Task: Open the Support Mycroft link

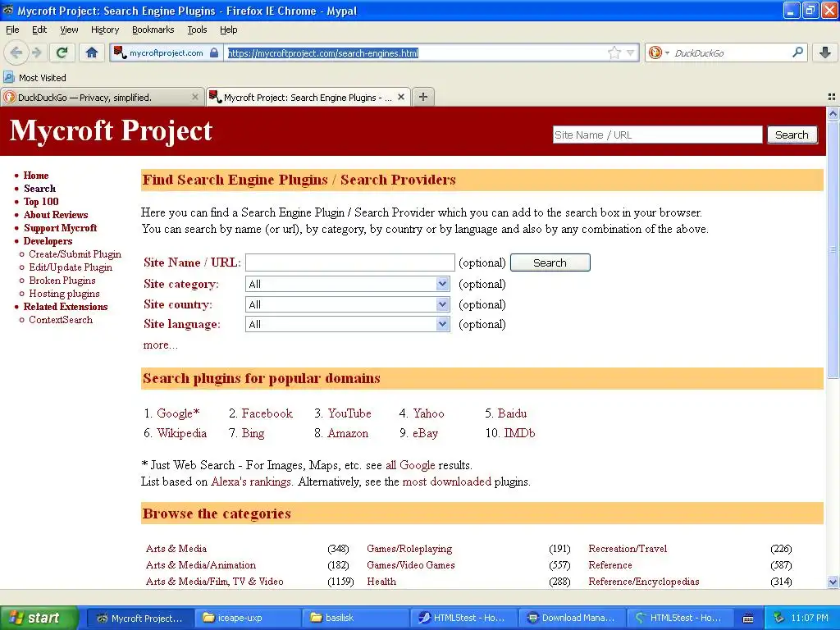Action: tap(60, 228)
